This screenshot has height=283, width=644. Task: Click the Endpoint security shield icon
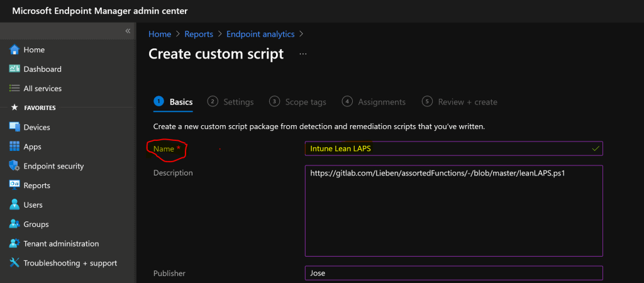tap(14, 166)
